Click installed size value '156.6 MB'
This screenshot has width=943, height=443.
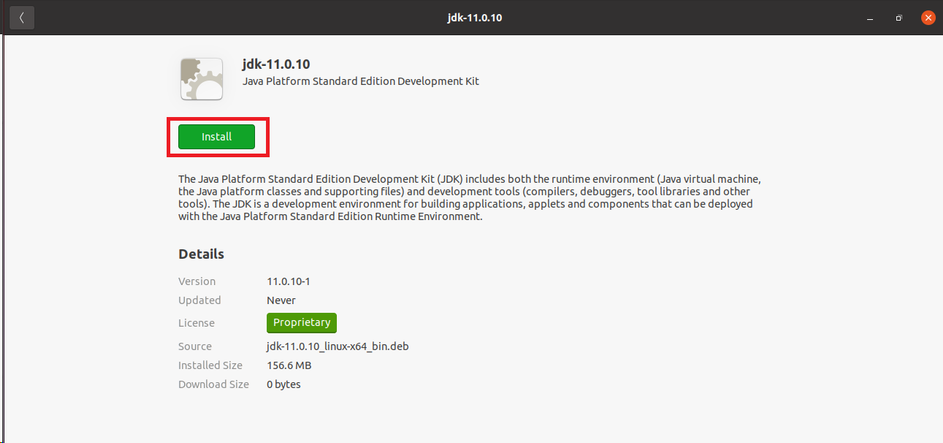click(289, 365)
